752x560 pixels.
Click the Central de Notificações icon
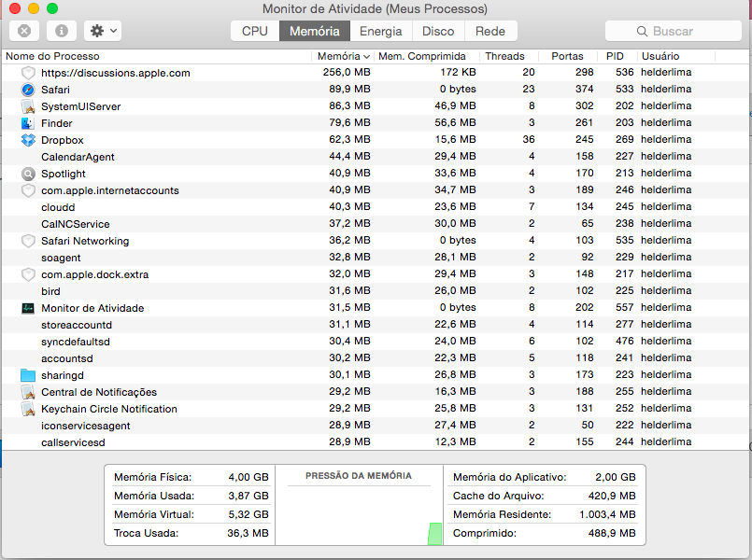(28, 392)
